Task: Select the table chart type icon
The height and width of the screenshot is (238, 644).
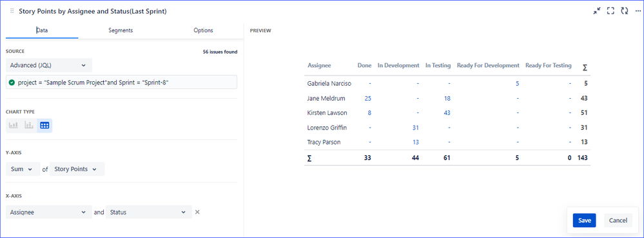Action: click(44, 125)
